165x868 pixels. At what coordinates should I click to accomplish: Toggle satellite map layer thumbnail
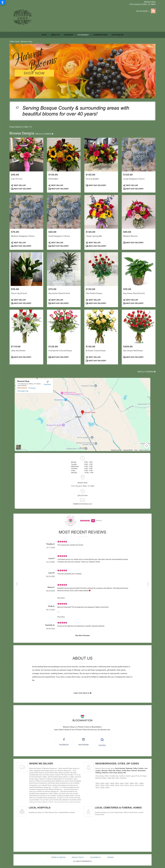[19, 447]
